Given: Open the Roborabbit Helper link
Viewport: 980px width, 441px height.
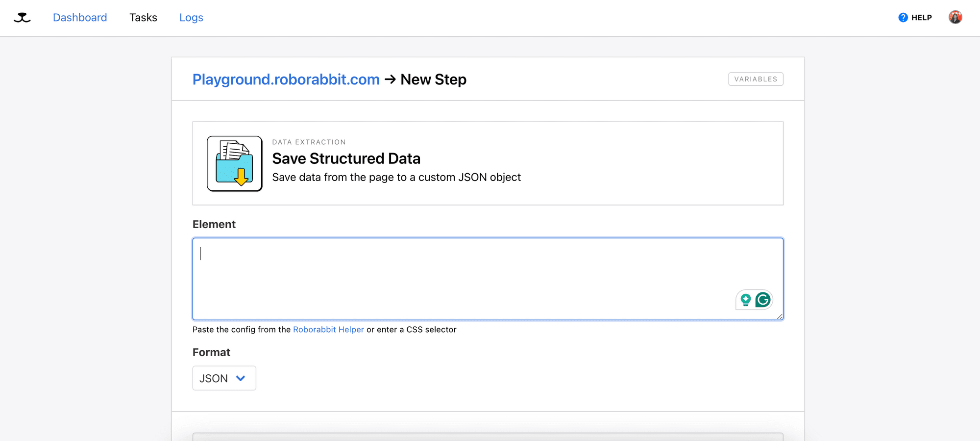Looking at the screenshot, I should (328, 329).
